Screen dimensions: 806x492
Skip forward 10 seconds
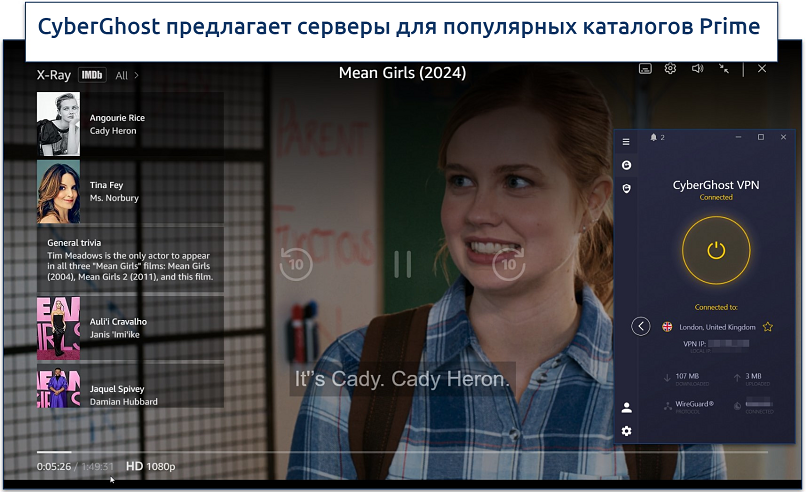(508, 264)
